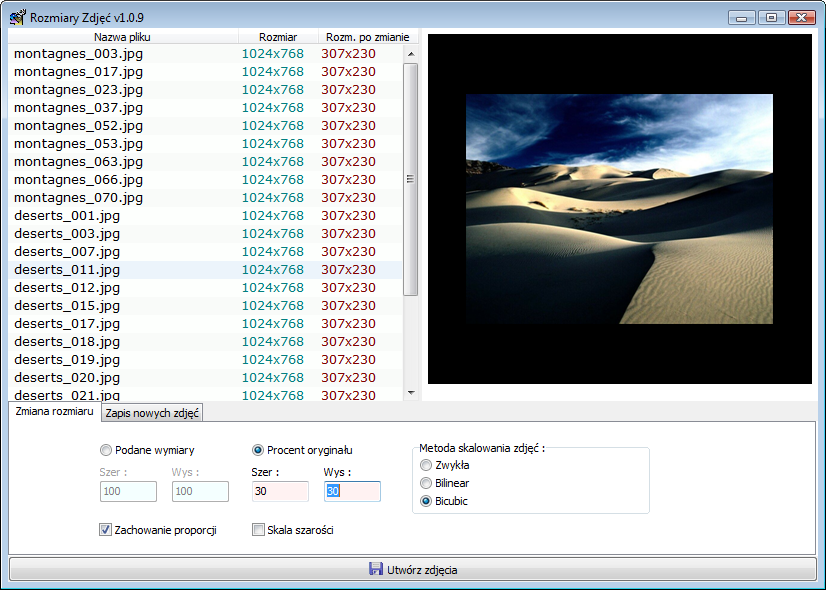Screen dimensions: 826x590
Task: Click the desert dunes preview image
Action: [x=619, y=209]
